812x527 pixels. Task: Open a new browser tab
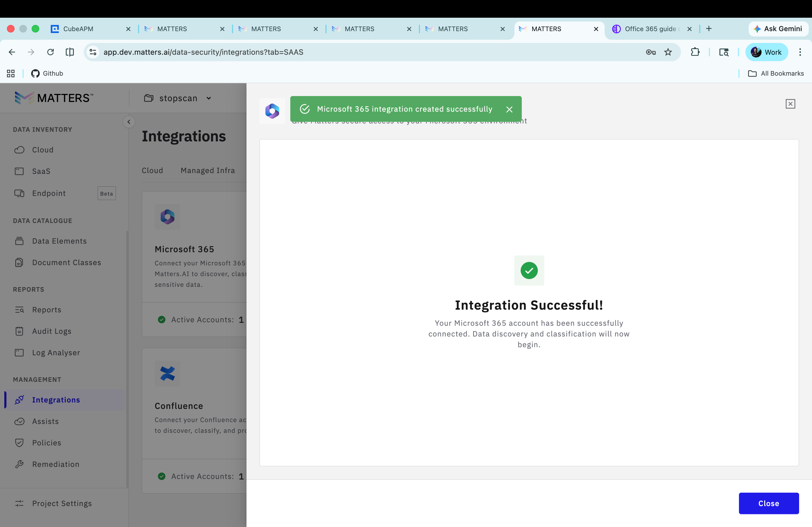click(x=709, y=29)
